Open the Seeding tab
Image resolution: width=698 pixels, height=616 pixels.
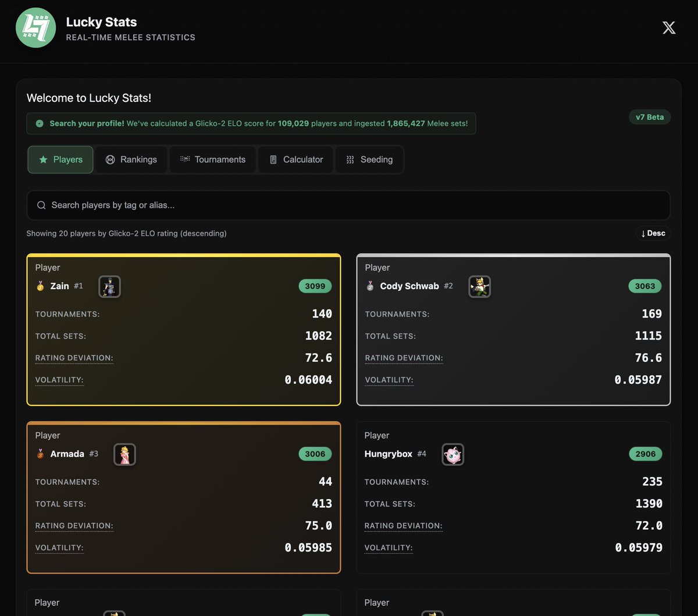pos(369,159)
